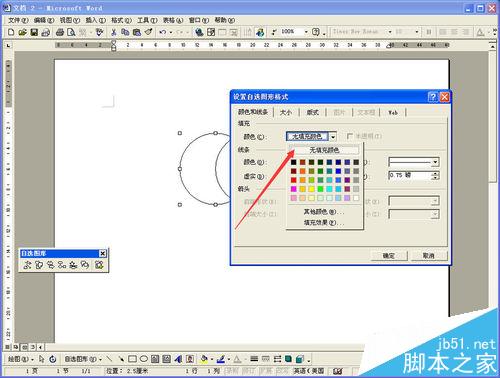Click the Free Rotate icon
500x378 pixels.
click(x=53, y=359)
